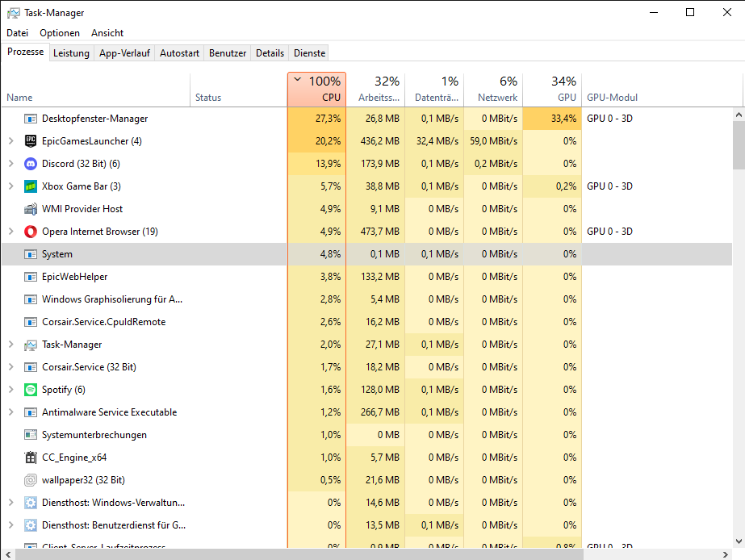The width and height of the screenshot is (745, 560).
Task: Click the WMI Provider Host icon
Action: (x=31, y=209)
